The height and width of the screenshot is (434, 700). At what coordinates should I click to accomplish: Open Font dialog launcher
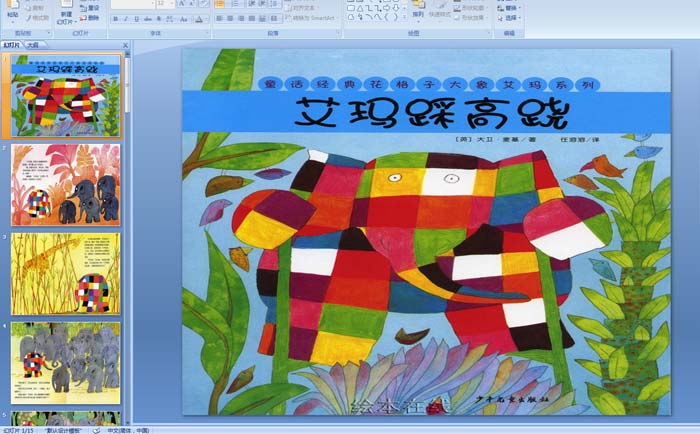point(207,33)
